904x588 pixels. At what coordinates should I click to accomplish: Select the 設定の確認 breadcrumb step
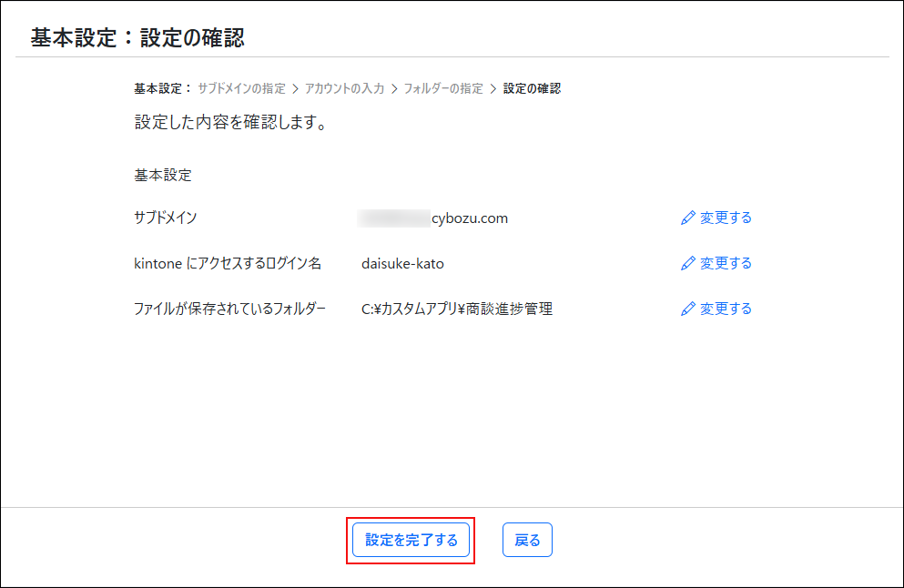[x=534, y=88]
